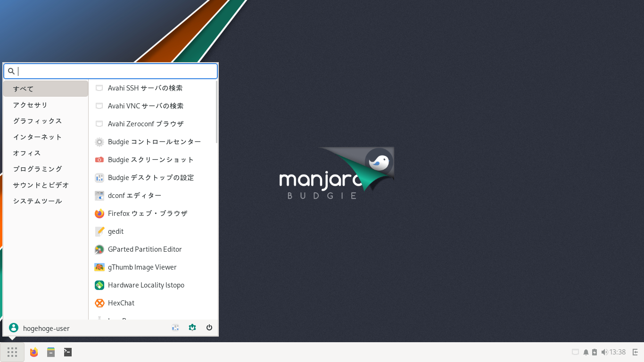Click the Avahi VNC サーバの検索 icon

99,106
